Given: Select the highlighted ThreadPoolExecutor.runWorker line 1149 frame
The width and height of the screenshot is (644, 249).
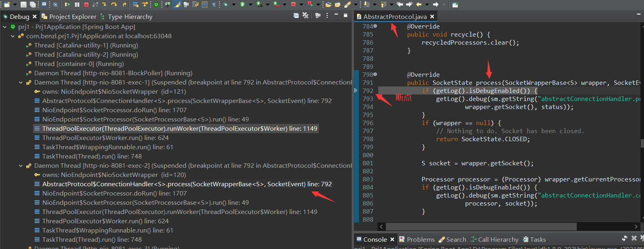Looking at the screenshot, I should tap(176, 129).
